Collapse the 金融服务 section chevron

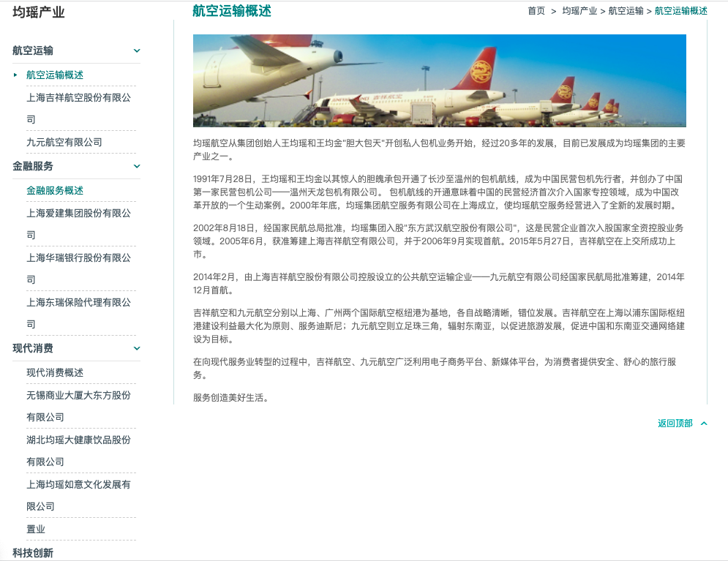137,166
